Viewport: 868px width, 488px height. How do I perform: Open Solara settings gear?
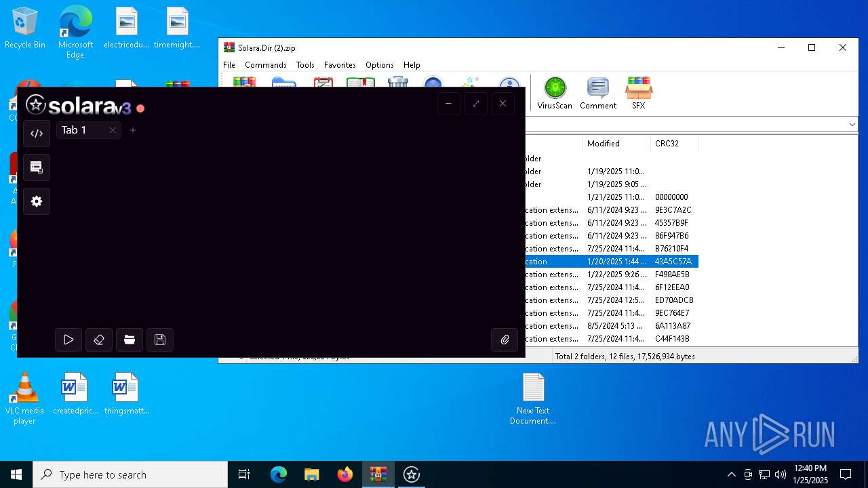click(37, 201)
